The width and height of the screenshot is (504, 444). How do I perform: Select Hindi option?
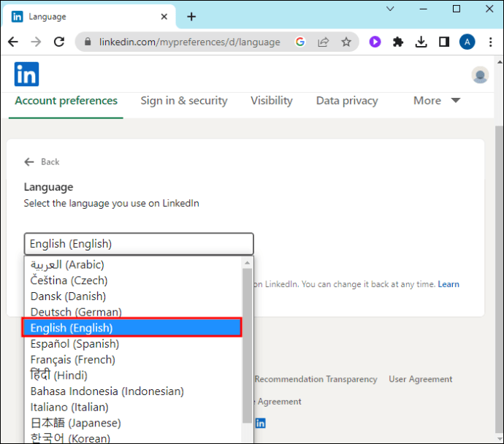click(x=134, y=375)
